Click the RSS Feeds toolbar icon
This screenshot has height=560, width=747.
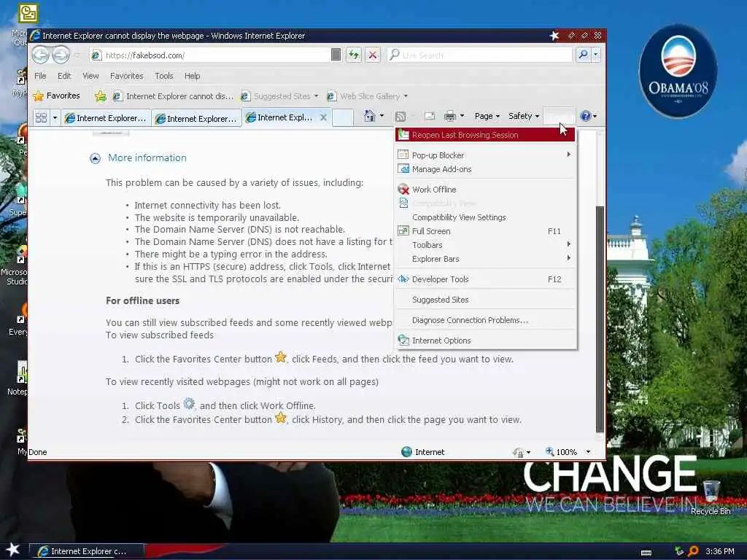click(x=400, y=116)
